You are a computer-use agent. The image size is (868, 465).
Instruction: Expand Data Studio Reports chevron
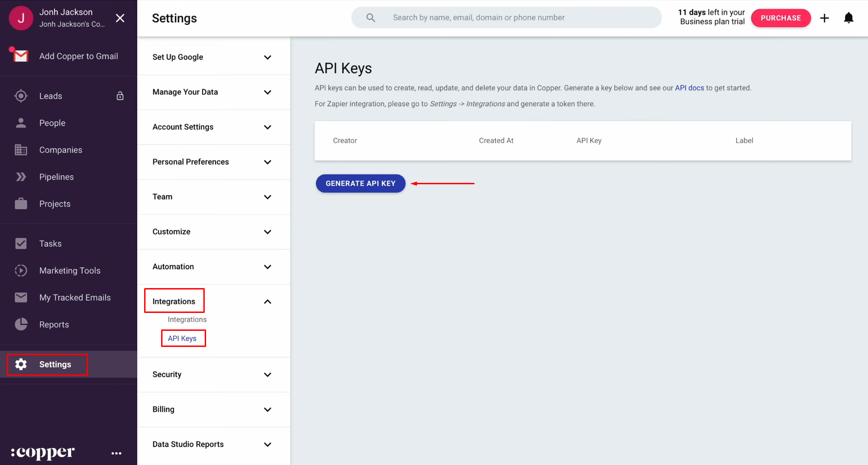click(x=268, y=445)
